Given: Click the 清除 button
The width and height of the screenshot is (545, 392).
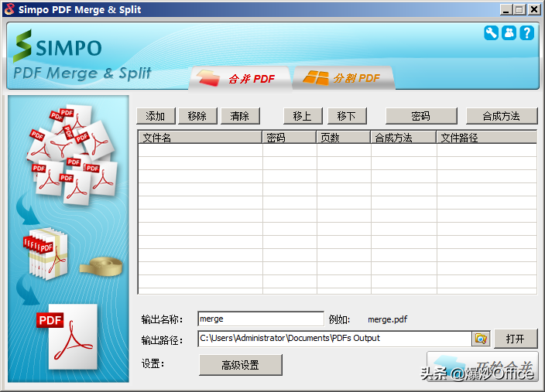Looking at the screenshot, I should click(x=240, y=116).
